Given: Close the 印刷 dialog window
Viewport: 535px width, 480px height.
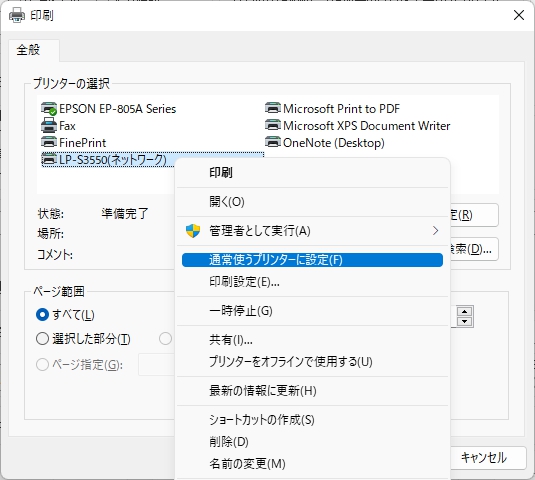Looking at the screenshot, I should tap(519, 15).
